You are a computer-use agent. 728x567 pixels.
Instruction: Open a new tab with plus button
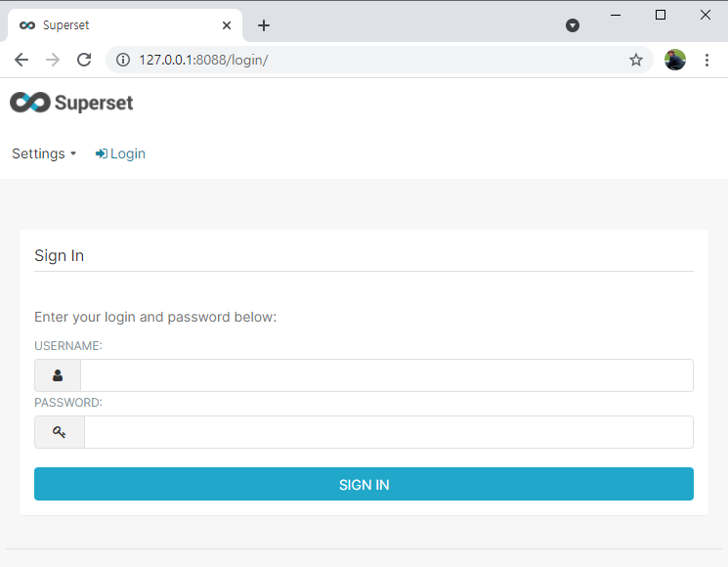coord(264,25)
